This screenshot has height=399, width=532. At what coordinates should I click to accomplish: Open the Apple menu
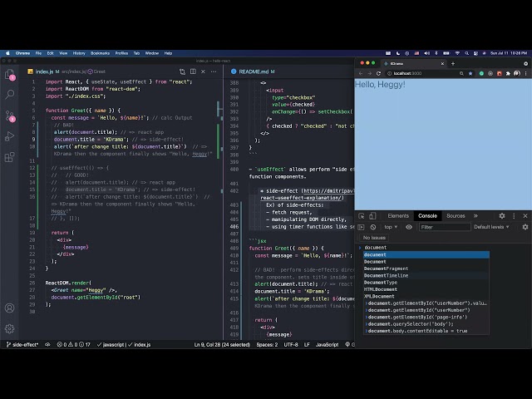[7, 53]
